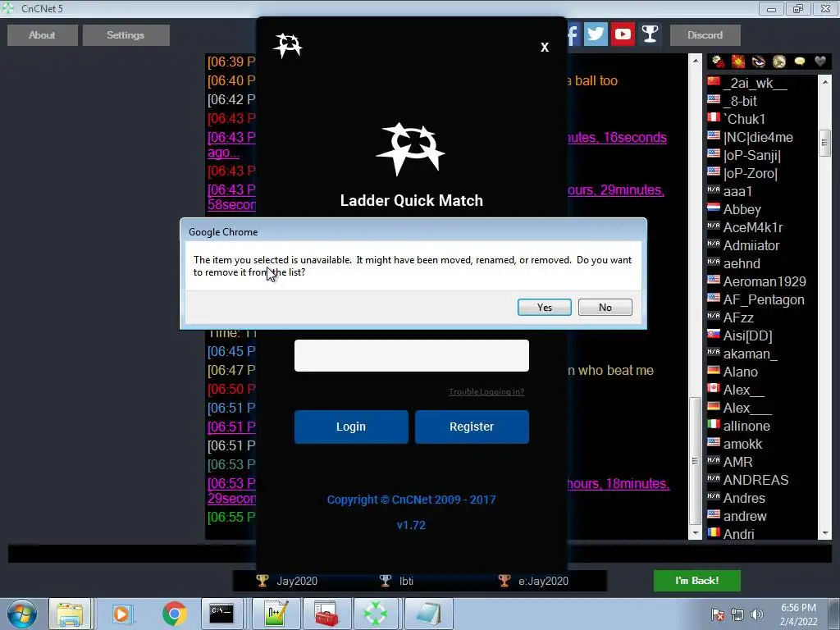The width and height of the screenshot is (840, 630).
Task: Launch Windows Media Player from taskbar
Action: coord(122,614)
